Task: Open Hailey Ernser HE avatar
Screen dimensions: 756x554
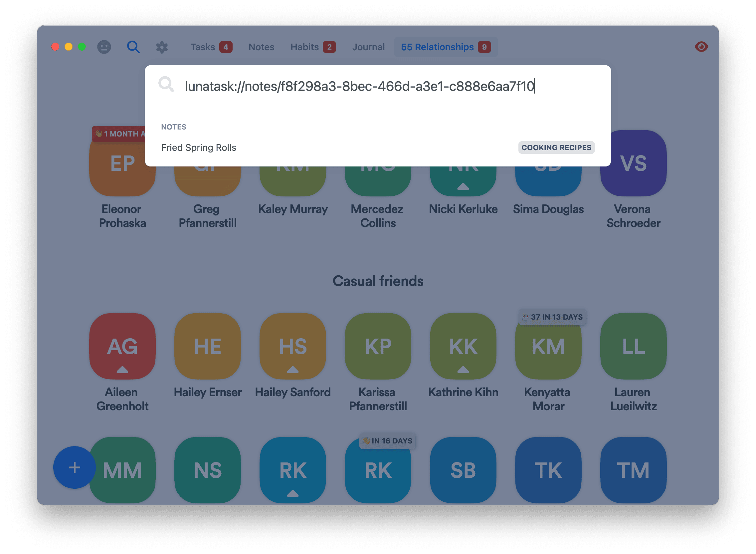Action: click(x=207, y=346)
